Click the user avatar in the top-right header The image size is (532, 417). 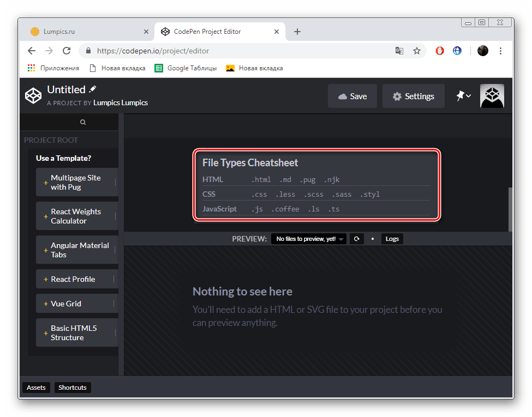click(492, 95)
